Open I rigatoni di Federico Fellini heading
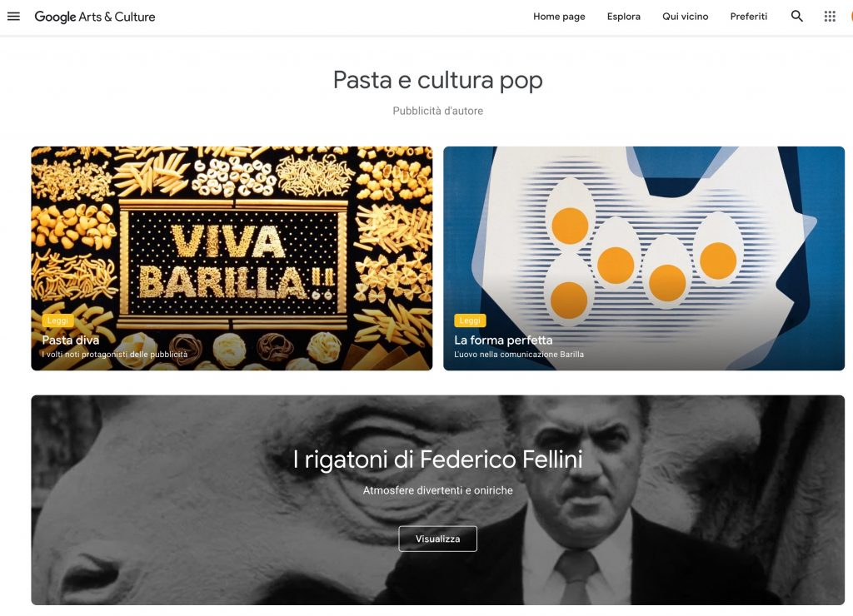The width and height of the screenshot is (853, 616). click(438, 459)
